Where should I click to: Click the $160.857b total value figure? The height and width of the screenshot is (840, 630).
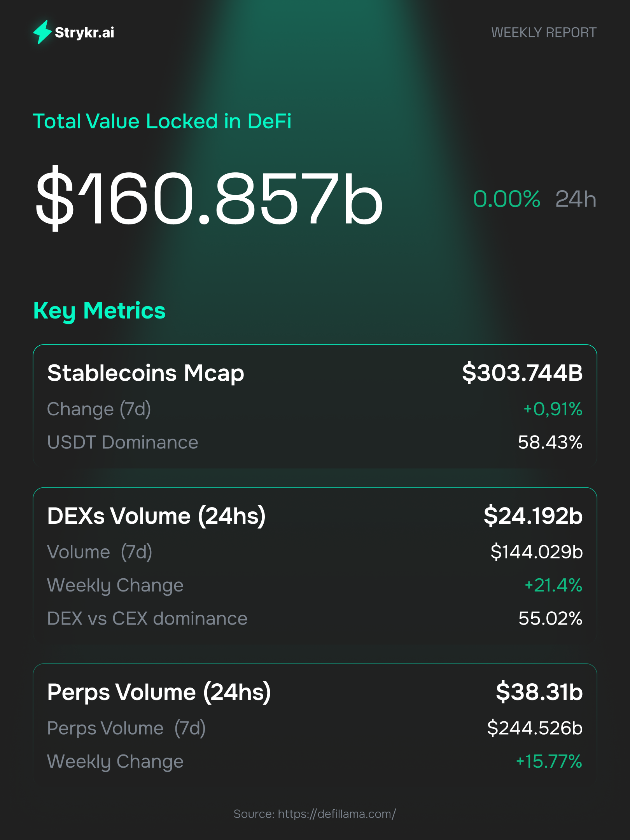point(209,198)
